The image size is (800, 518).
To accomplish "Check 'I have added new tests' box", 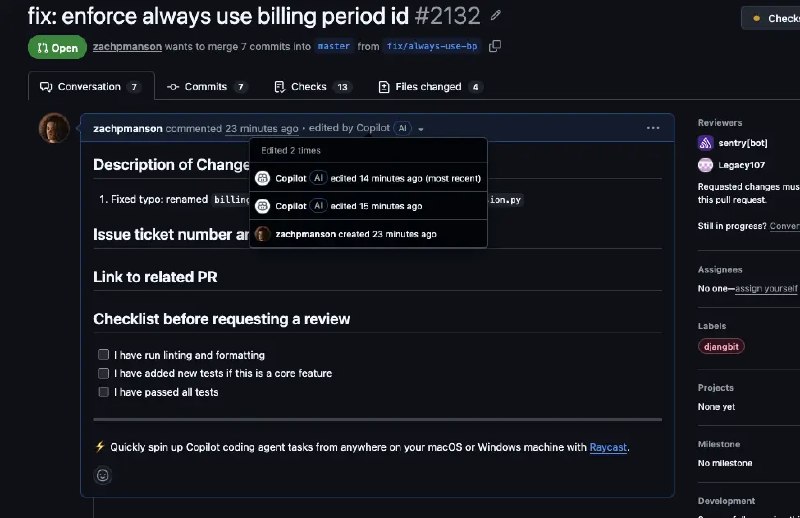I will tap(103, 373).
